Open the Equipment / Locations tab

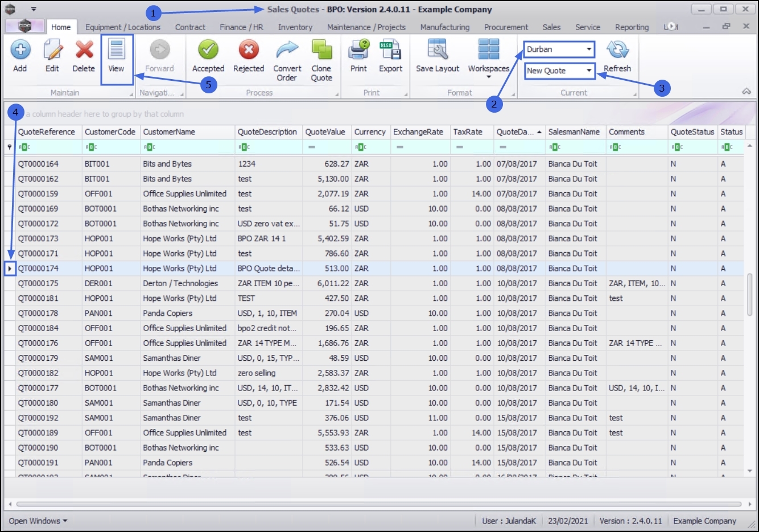(x=123, y=27)
